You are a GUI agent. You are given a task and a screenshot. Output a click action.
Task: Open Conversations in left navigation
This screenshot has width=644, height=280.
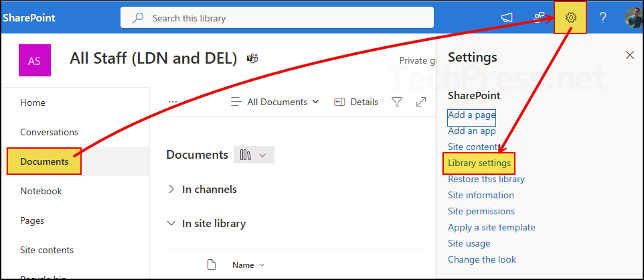(50, 133)
